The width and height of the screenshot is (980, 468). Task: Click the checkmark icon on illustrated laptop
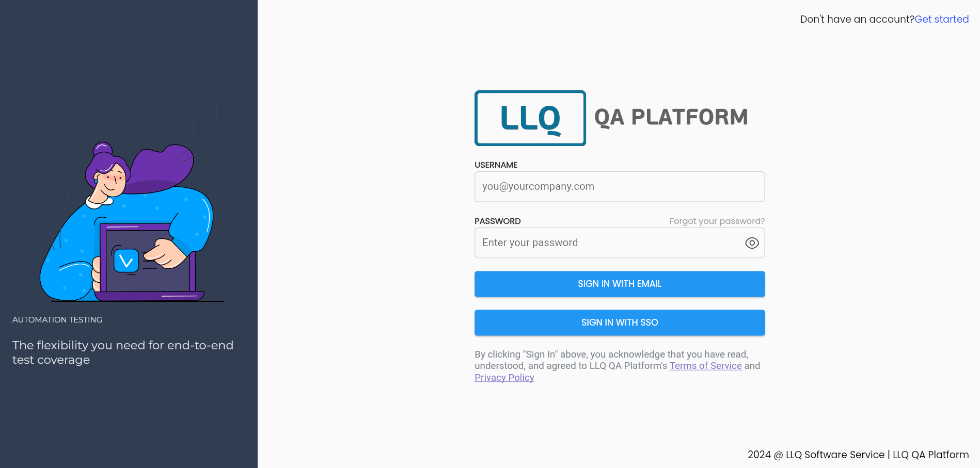[126, 261]
